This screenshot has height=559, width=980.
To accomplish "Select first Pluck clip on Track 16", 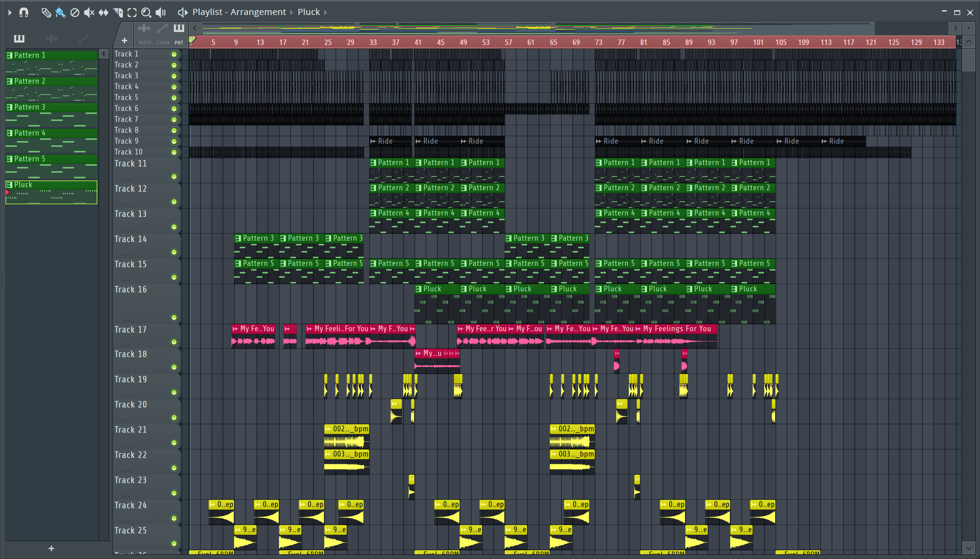I will coord(437,304).
